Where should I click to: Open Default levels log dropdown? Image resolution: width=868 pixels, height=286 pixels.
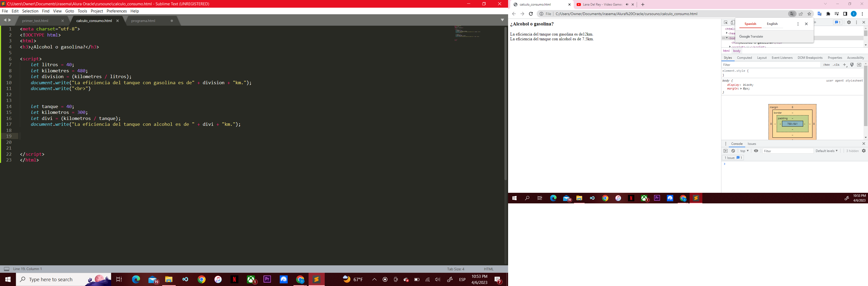tap(826, 151)
